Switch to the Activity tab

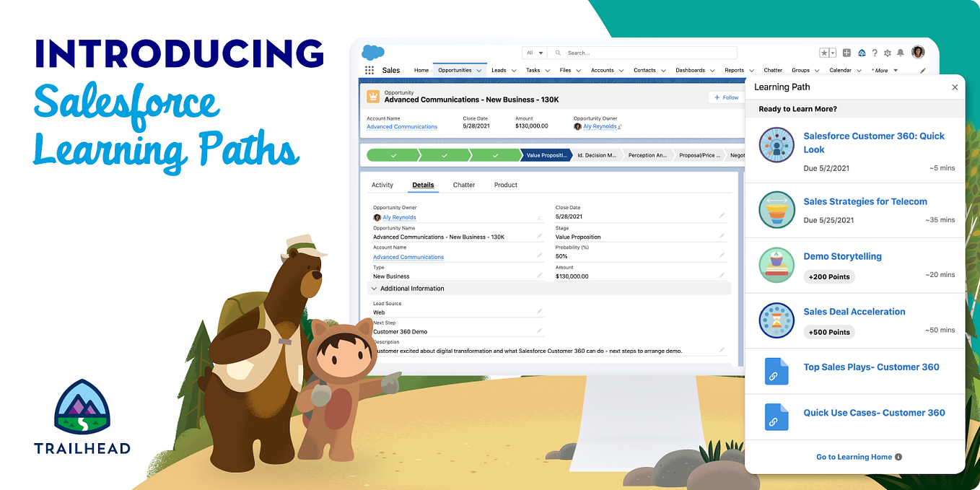[x=382, y=185]
